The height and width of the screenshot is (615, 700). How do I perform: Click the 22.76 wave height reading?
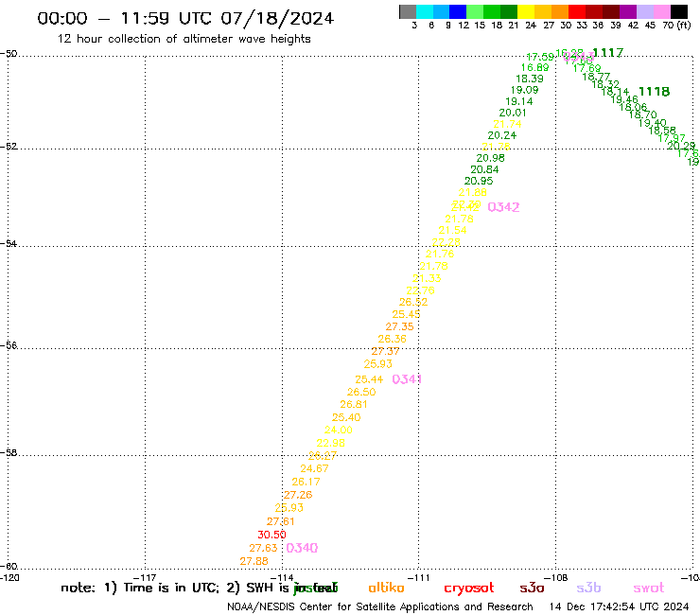click(x=421, y=290)
